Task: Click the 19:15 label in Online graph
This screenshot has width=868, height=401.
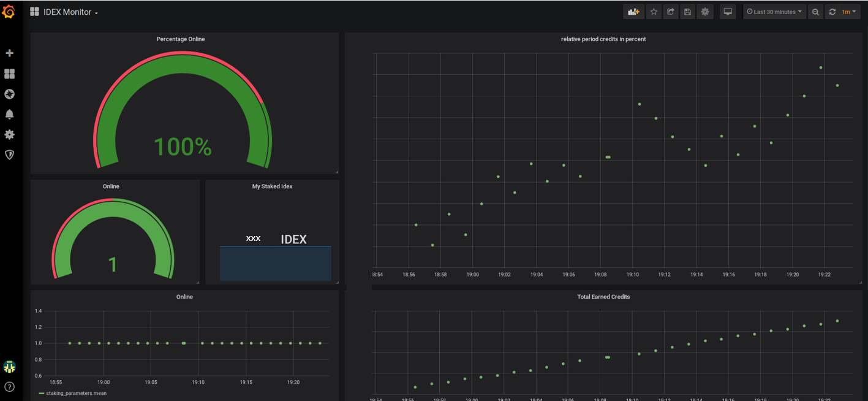Action: click(246, 382)
